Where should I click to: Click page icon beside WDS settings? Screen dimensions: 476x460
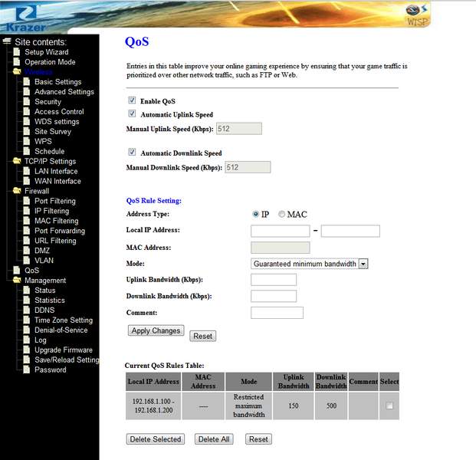[x=27, y=121]
